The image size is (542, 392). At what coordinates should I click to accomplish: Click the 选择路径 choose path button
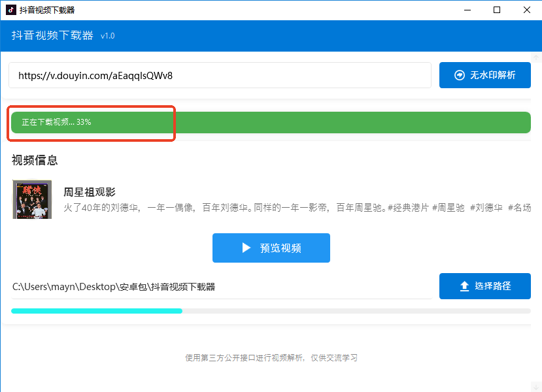[x=484, y=286]
